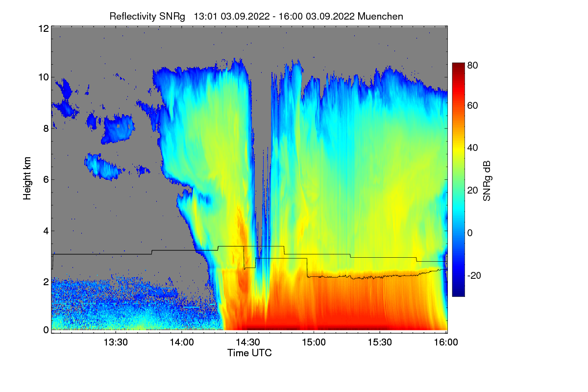Click the height axis label 0
This screenshot has height=392, width=588.
[45, 330]
